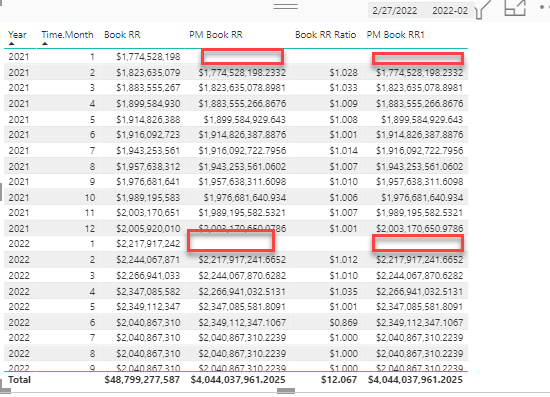Select Book RR value $2,347,085,582
This screenshot has width=550, height=397.
point(148,291)
